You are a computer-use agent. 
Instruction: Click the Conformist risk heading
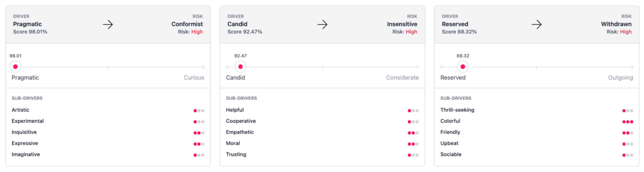(x=187, y=24)
